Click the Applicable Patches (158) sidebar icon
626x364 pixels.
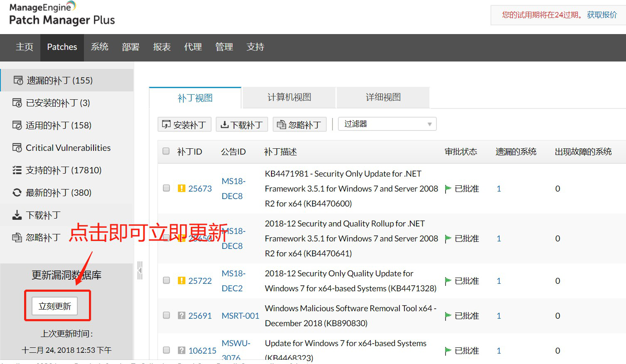pos(17,125)
